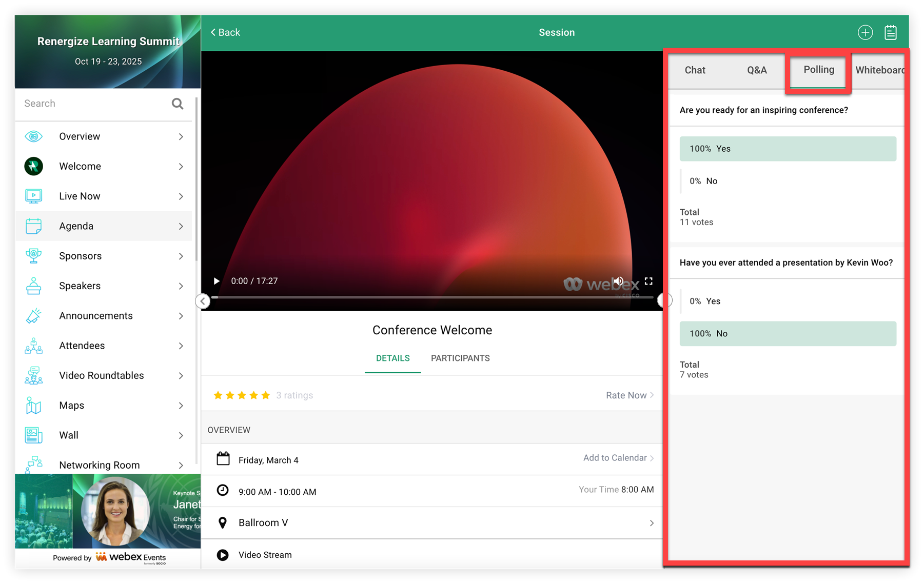924x584 pixels.
Task: Click the plus circle icon in header
Action: pos(865,32)
